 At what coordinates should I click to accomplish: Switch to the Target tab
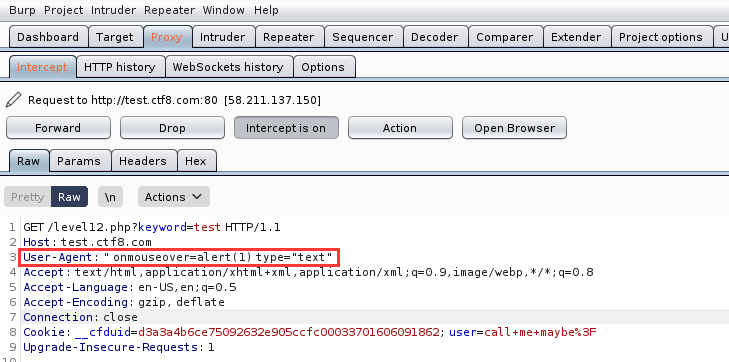click(114, 37)
